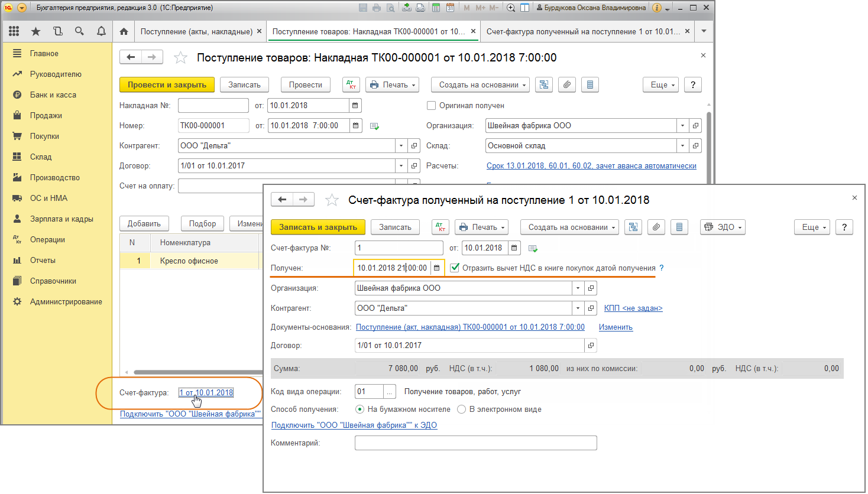Open Favorites star in the top panel
Screen dimensions: 868x494
35,31
